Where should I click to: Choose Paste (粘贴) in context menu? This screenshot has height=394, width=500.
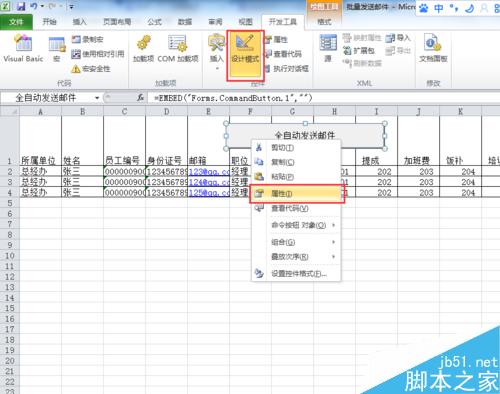296,177
